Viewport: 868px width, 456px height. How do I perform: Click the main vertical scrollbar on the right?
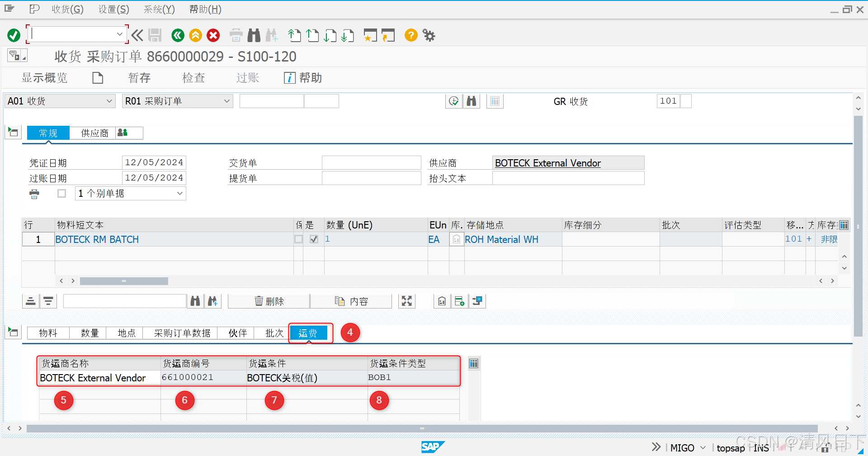(x=858, y=226)
